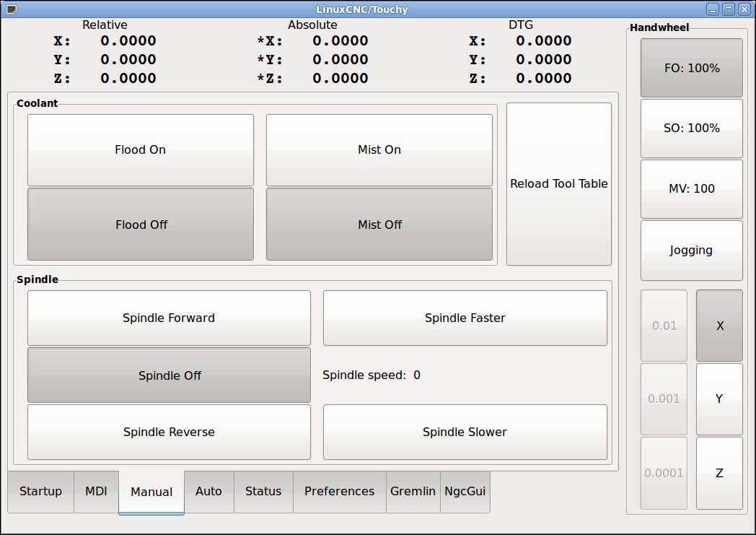The image size is (756, 535).
Task: Show the Status tab
Action: [x=263, y=492]
